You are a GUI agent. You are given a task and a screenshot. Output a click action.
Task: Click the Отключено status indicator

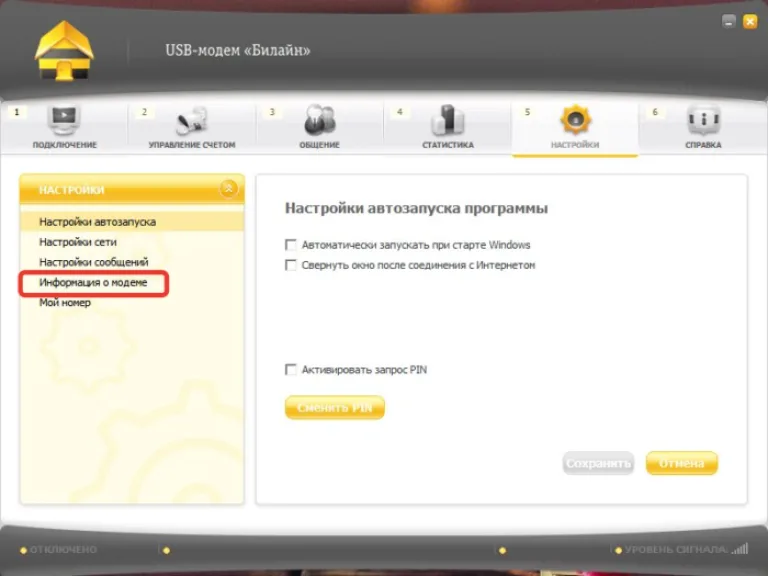click(58, 550)
